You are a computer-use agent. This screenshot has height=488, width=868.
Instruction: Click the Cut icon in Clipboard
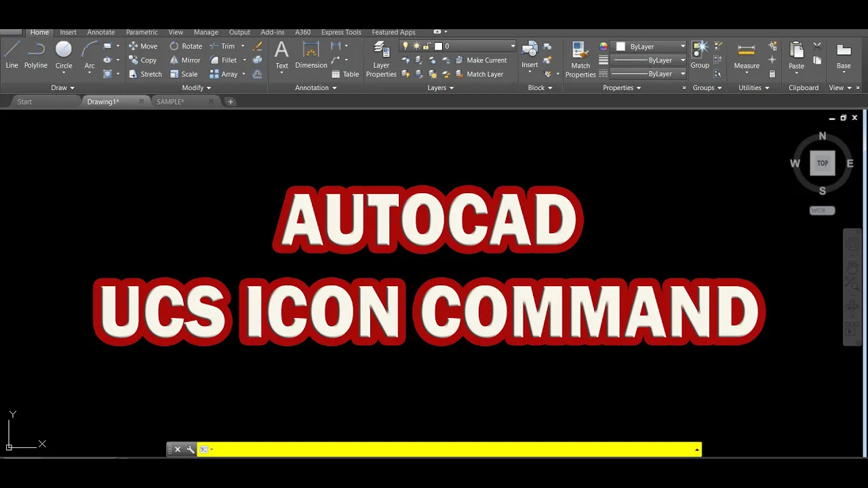tap(817, 46)
